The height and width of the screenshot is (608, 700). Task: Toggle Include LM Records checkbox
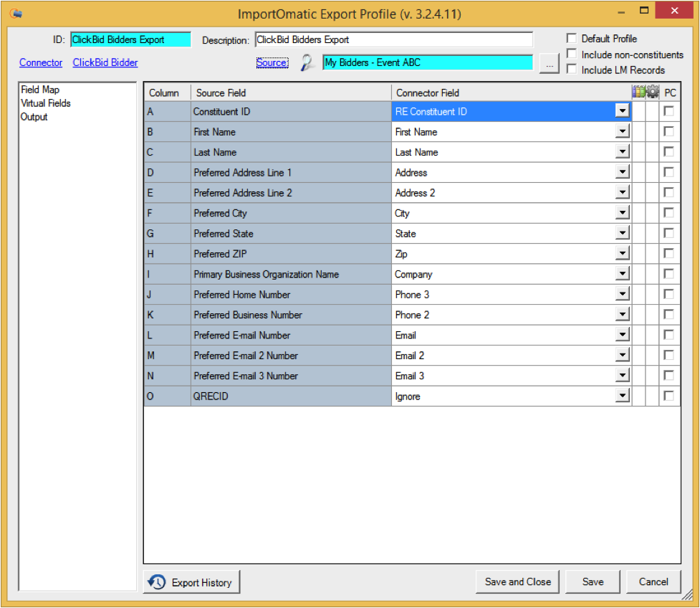572,70
